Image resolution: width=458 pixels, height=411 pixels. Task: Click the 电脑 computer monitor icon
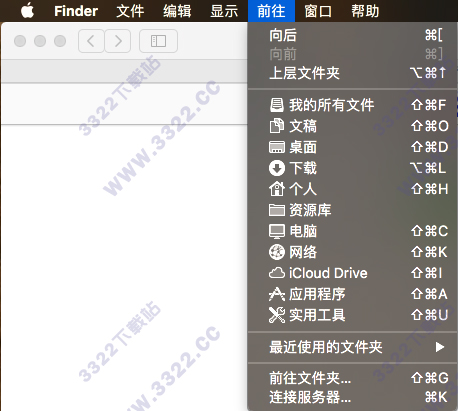pyautogui.click(x=277, y=231)
